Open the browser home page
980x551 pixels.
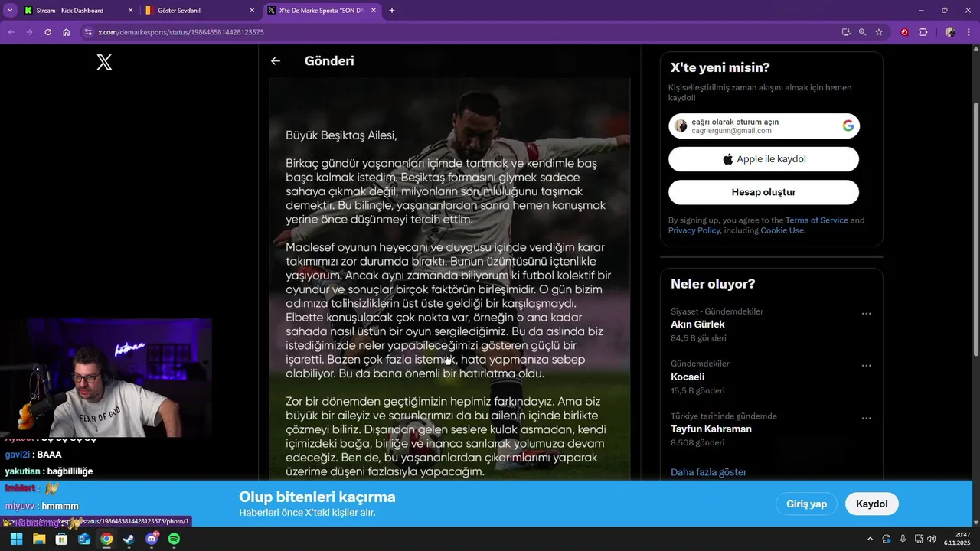pyautogui.click(x=67, y=32)
